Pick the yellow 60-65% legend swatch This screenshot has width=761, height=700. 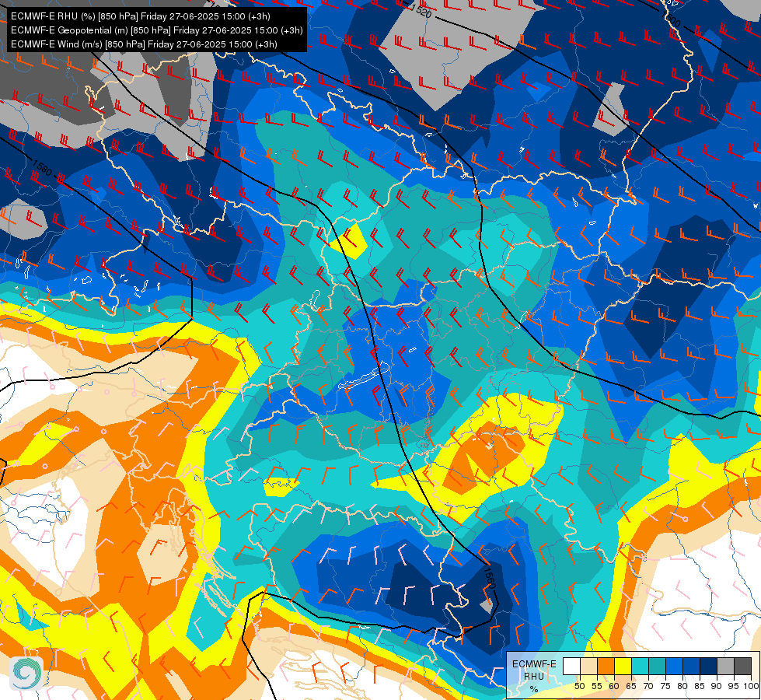point(623,666)
